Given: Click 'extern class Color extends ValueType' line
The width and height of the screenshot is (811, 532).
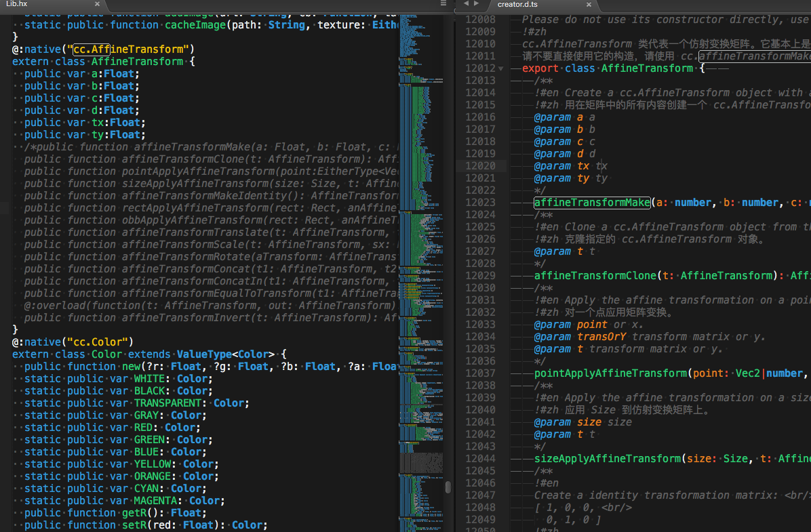Looking at the screenshot, I should (x=149, y=354).
